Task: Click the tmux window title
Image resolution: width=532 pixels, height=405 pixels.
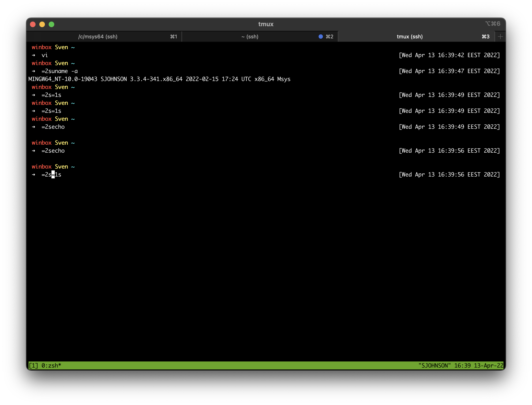Action: click(266, 24)
